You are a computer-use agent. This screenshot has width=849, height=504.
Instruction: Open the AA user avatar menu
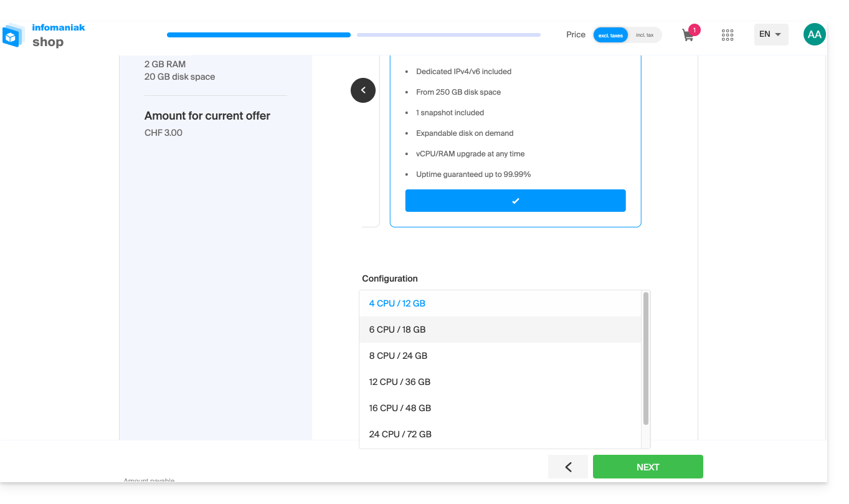pyautogui.click(x=814, y=35)
